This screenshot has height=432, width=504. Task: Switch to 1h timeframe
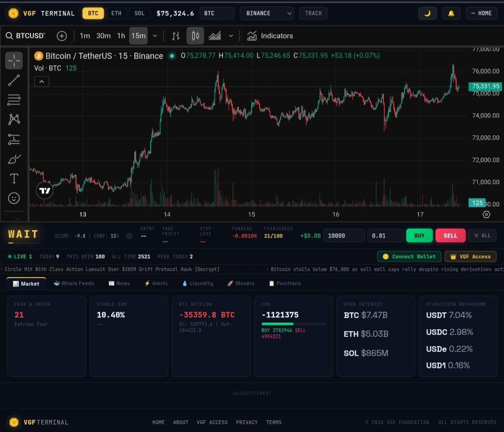point(121,36)
